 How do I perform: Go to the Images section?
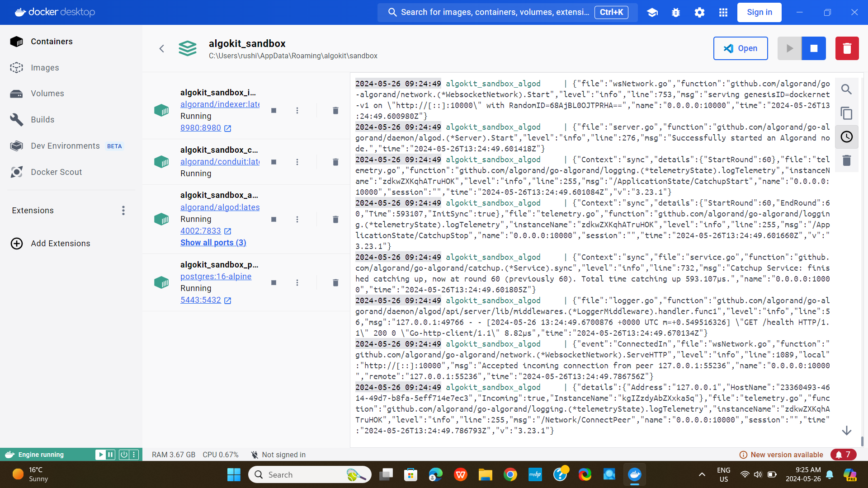pos(45,68)
